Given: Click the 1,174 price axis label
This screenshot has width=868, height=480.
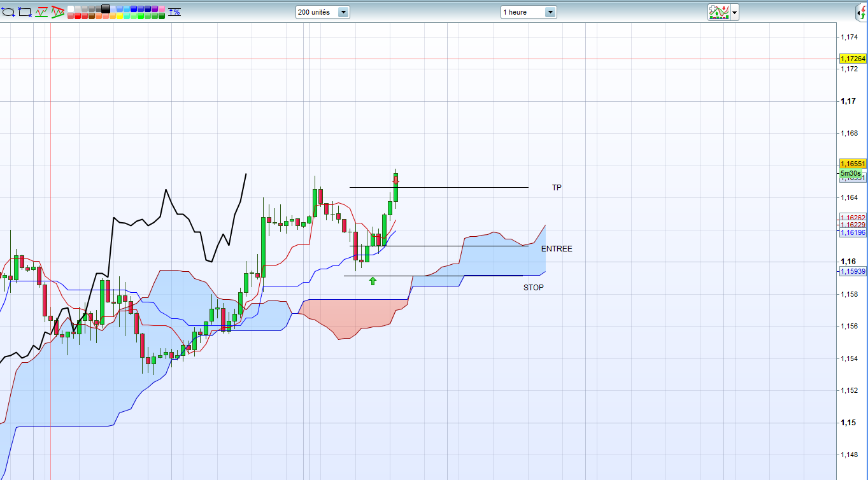Looking at the screenshot, I should click(850, 37).
